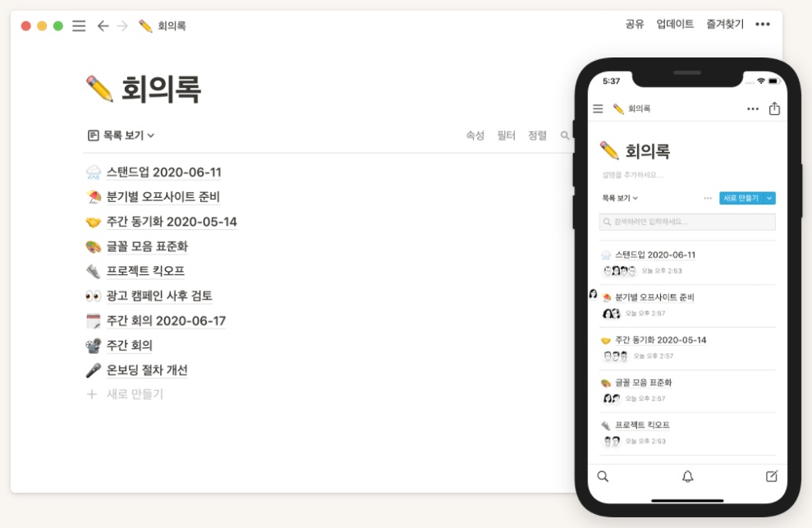Click 업데이트 in the top bar
The image size is (812, 528).
coord(675,24)
